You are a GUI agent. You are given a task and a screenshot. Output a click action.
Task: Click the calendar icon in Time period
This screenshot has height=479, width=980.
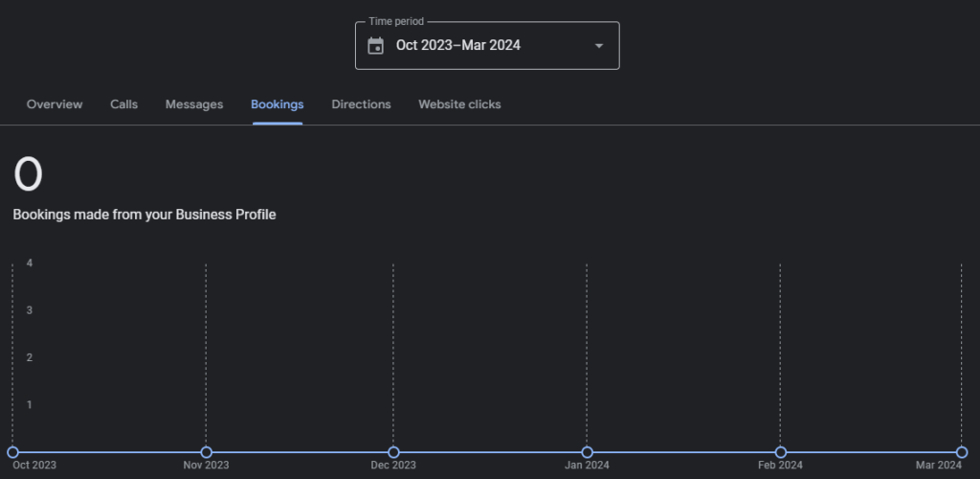click(x=375, y=46)
